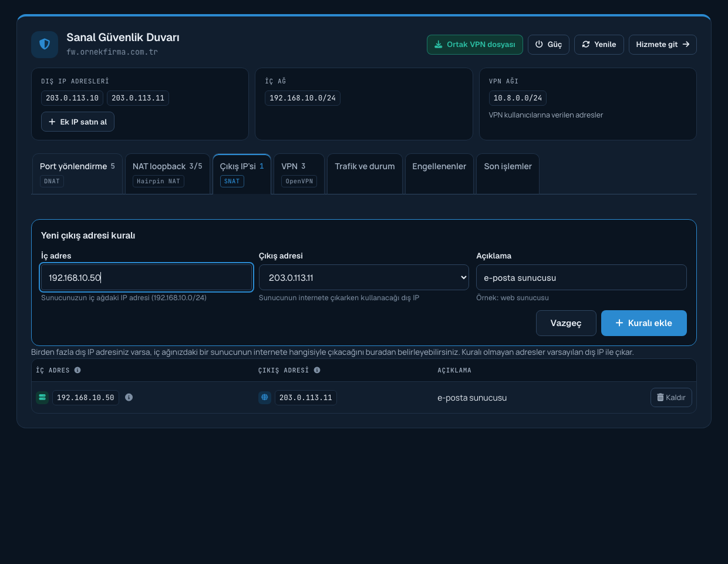Image resolution: width=728 pixels, height=564 pixels.
Task: Click the 10.8.0.0/24 VPN network chip
Action: coord(518,98)
